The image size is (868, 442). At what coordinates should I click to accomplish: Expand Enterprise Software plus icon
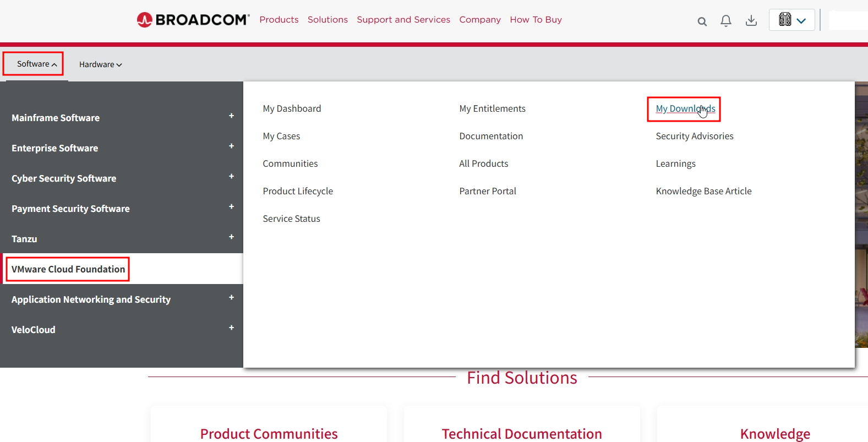pos(231,146)
